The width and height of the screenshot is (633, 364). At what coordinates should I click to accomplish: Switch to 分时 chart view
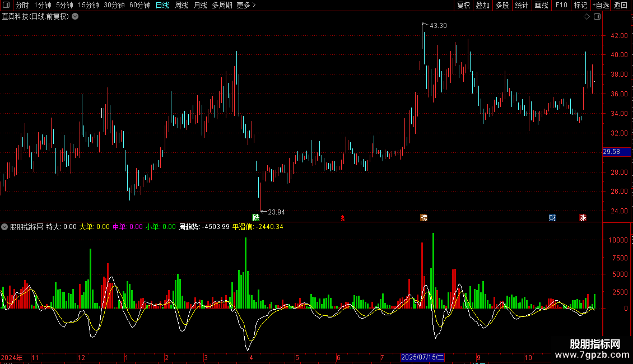click(22, 5)
